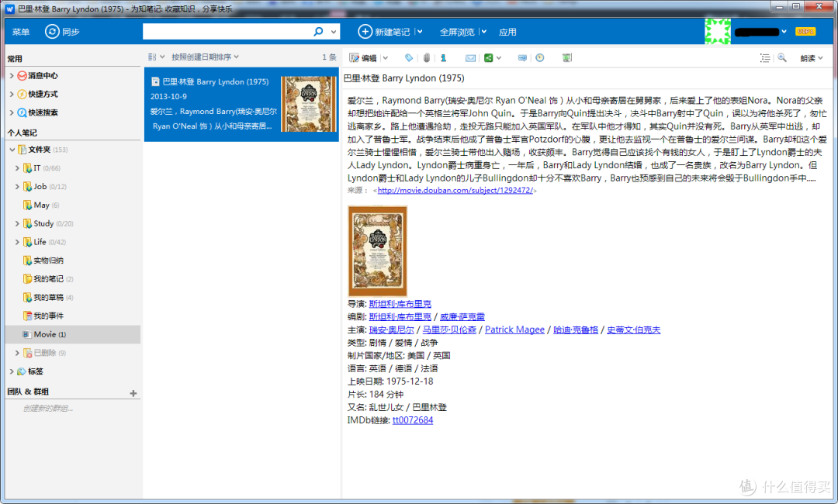
Task: Click the presentation screen icon
Action: click(567, 57)
